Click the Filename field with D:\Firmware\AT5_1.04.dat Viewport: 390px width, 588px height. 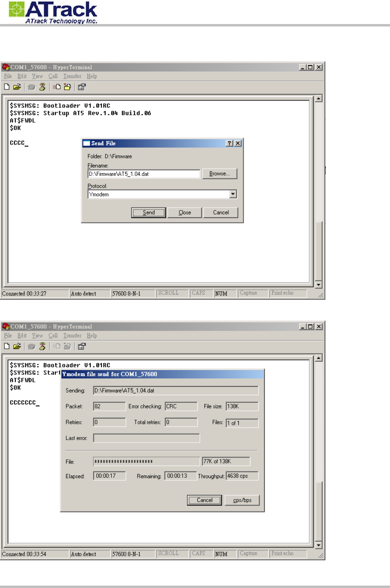click(144, 174)
